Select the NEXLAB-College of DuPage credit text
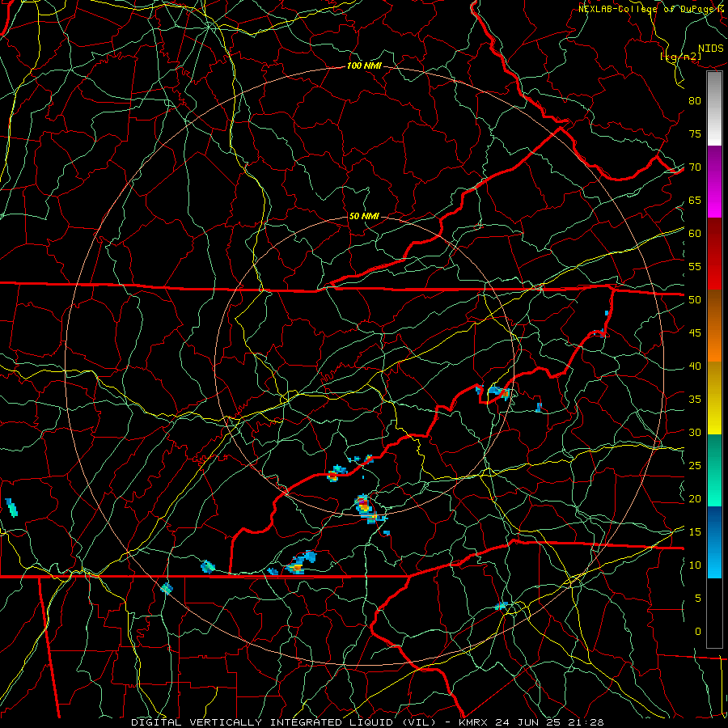 [x=653, y=9]
